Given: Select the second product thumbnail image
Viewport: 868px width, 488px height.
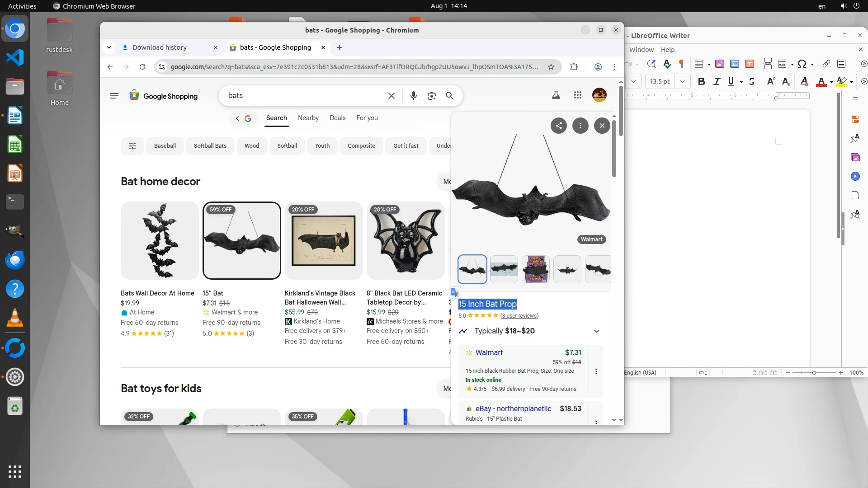Looking at the screenshot, I should point(504,269).
